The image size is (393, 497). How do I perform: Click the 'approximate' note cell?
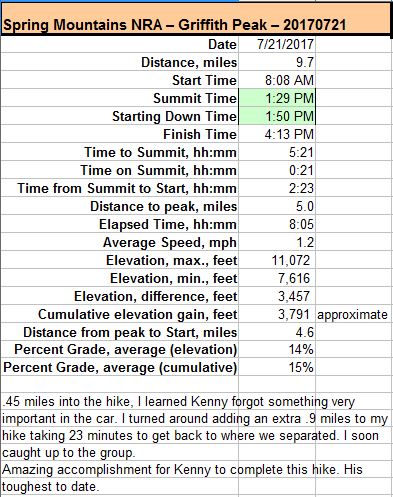353,314
